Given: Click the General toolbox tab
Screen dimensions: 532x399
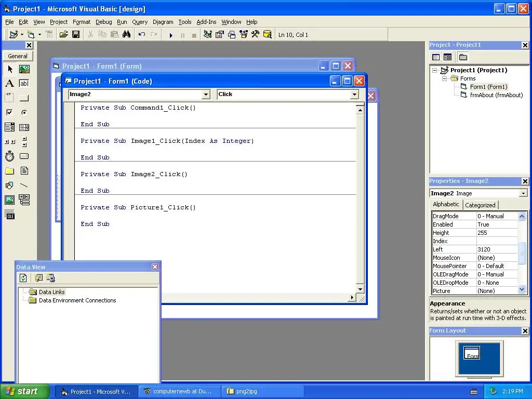Looking at the screenshot, I should 18,56.
